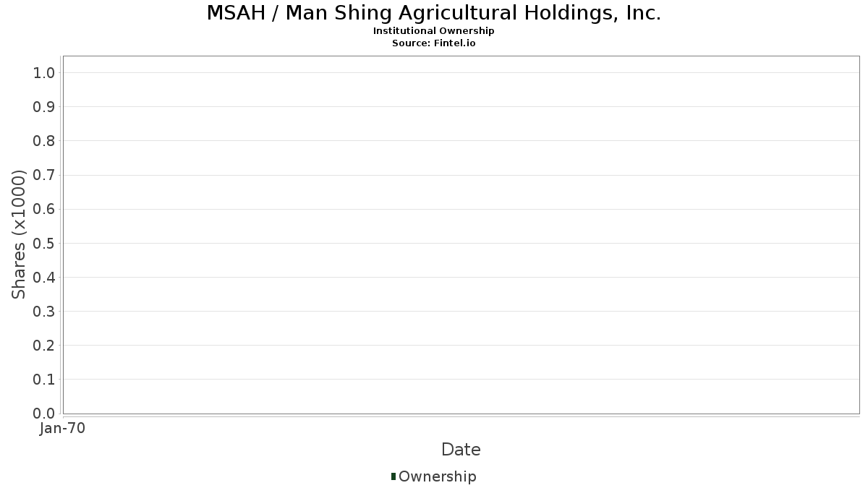The height and width of the screenshot is (488, 868).
Task: Select the Institutional Ownership subtitle
Action: tap(434, 31)
